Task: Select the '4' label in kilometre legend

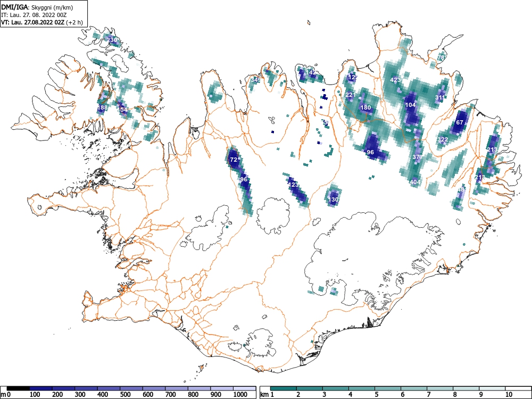Action: (x=350, y=395)
